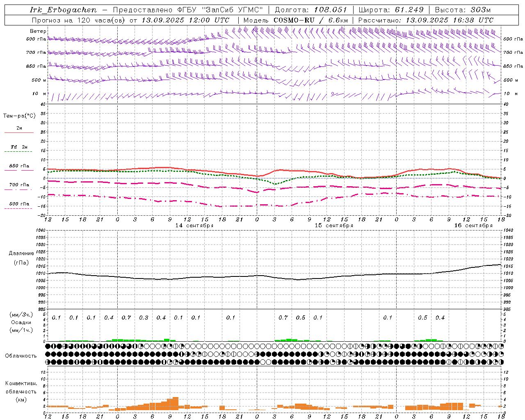
Task: Click the '14 сентября' date label
Action: point(194,226)
